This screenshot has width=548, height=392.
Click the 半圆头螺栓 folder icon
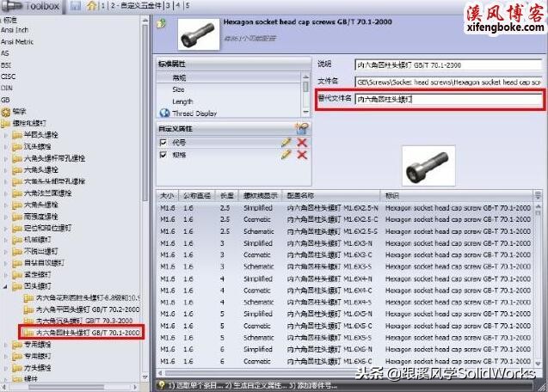point(17,135)
